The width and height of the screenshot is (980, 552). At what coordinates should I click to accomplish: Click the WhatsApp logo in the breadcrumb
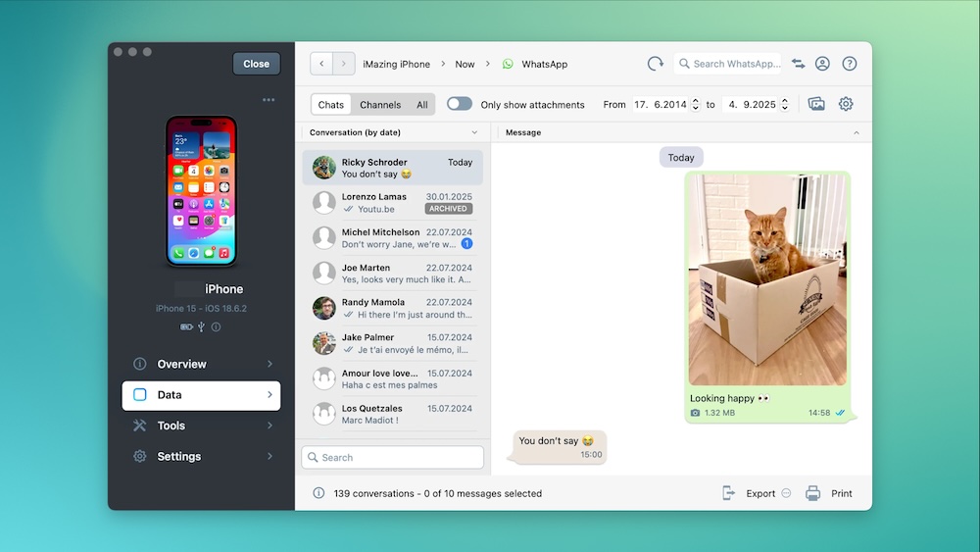[x=508, y=64]
